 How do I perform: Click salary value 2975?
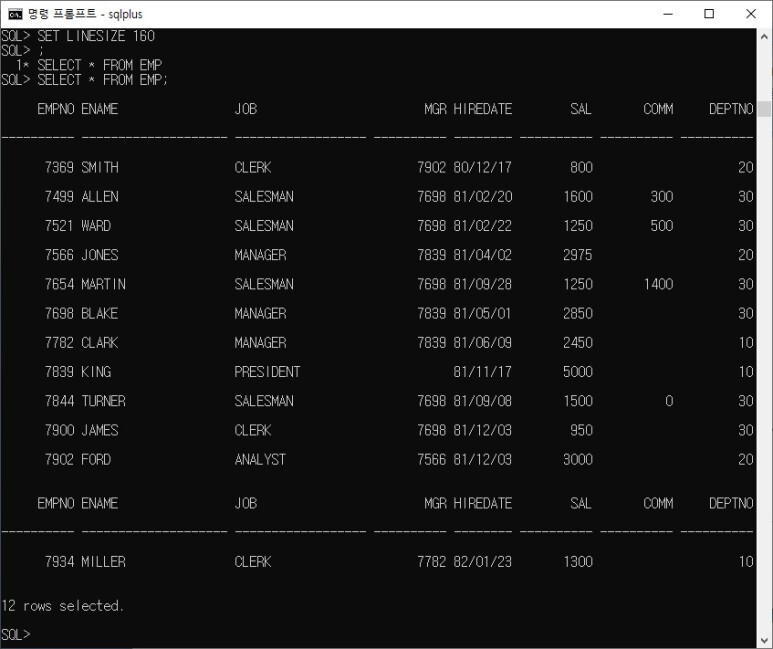[578, 255]
